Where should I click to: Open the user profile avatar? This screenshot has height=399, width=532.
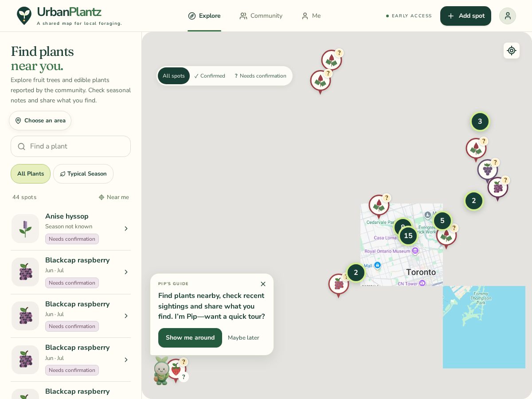[x=508, y=16]
